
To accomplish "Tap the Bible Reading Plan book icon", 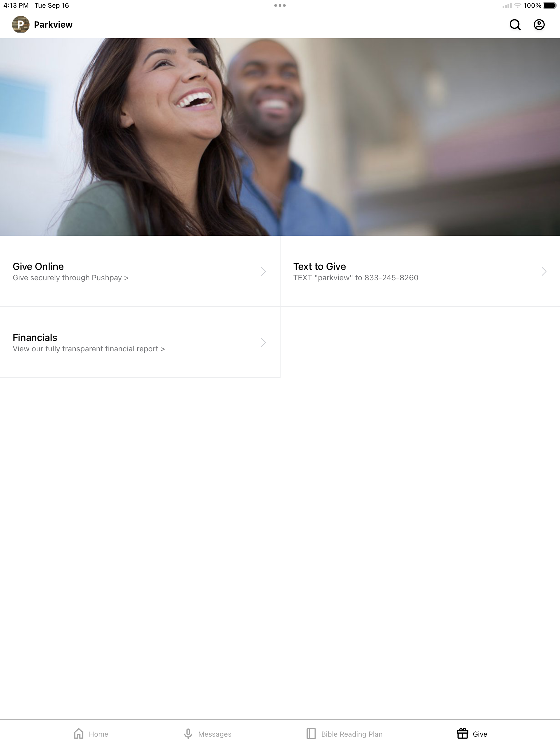I will pyautogui.click(x=311, y=734).
